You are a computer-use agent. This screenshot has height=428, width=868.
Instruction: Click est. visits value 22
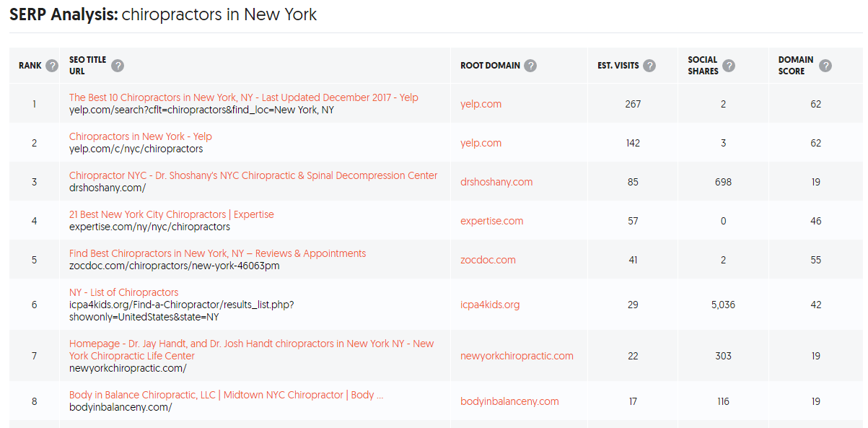point(633,356)
